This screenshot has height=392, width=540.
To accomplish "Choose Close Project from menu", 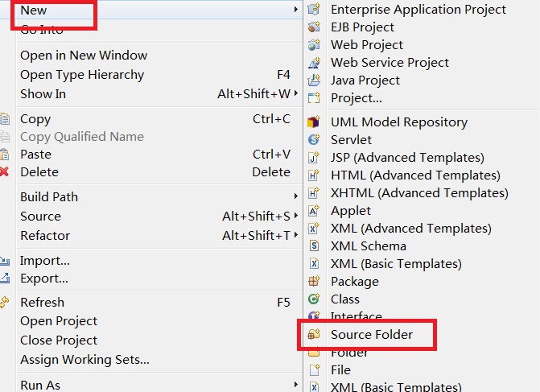I will point(59,340).
